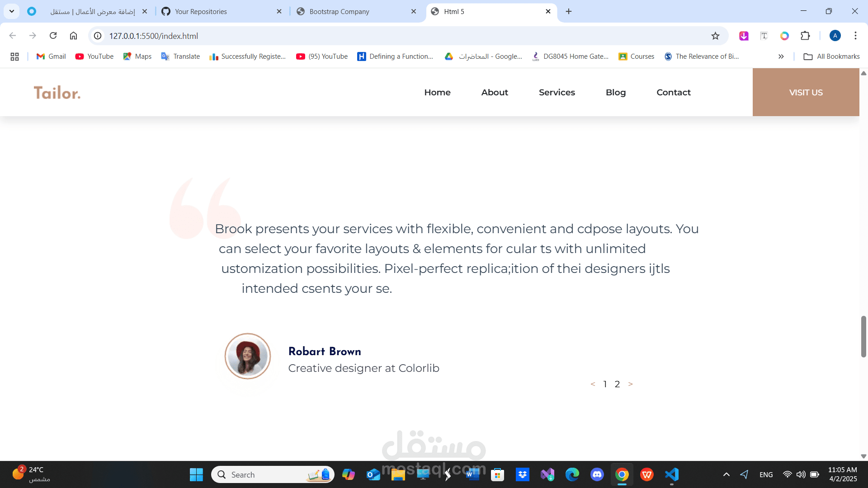The width and height of the screenshot is (868, 488).
Task: Go to the browser home page
Action: click(73, 36)
